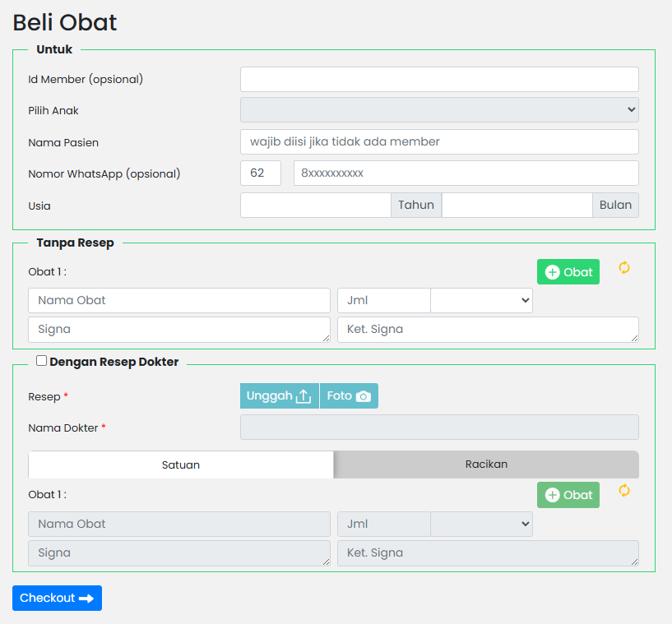Click Nama Obat field in Tanpa Resep
672x624 pixels.
[x=179, y=301]
